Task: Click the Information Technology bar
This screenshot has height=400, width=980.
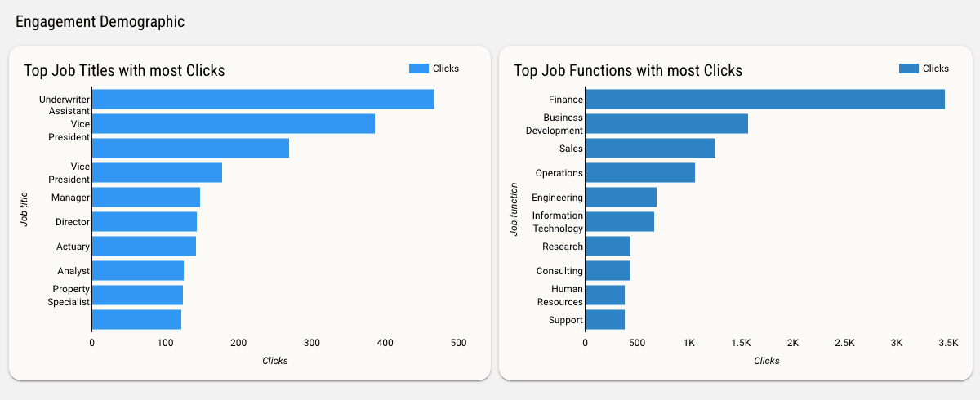Action: 620,222
